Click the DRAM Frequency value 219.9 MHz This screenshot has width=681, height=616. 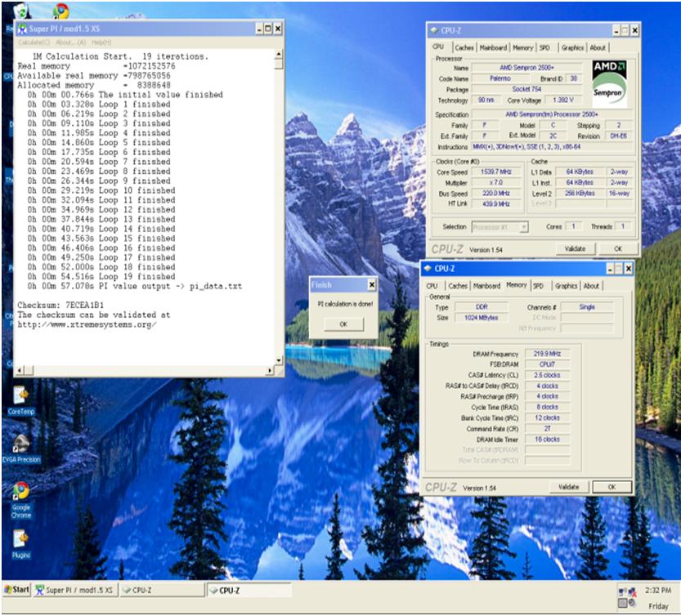pyautogui.click(x=547, y=354)
